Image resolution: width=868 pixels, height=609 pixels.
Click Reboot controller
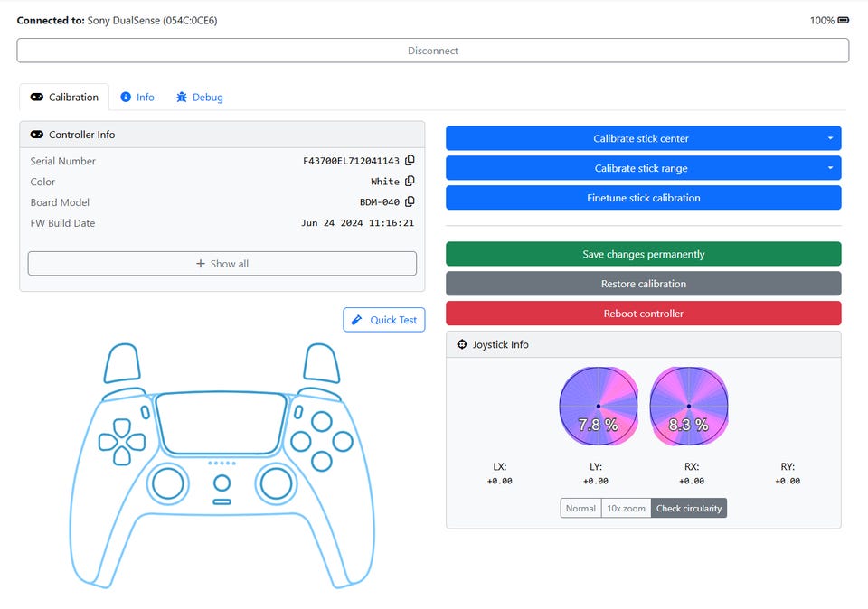643,313
